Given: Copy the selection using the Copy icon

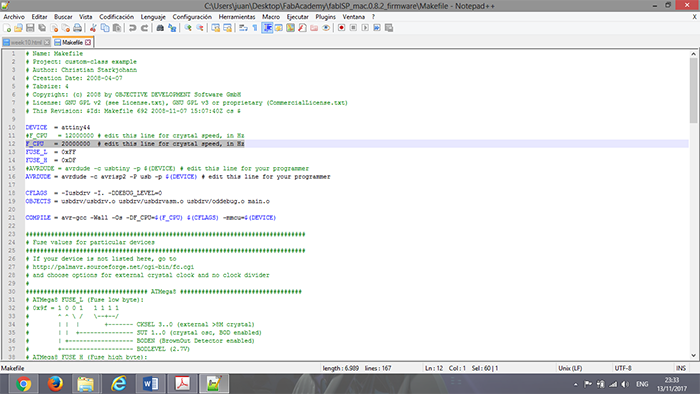Looking at the screenshot, I should click(x=105, y=28).
